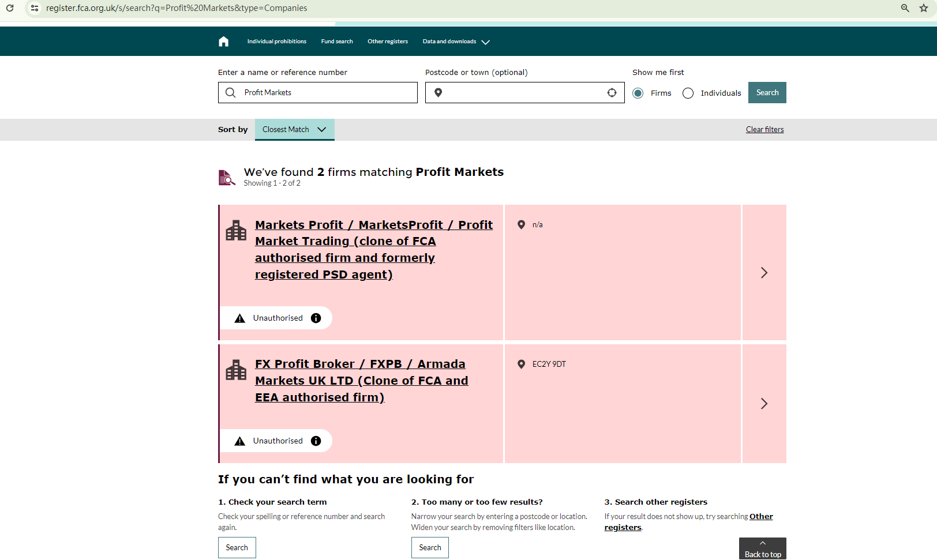Go to Fund search in navigation
Image resolution: width=937 pixels, height=560 pixels.
click(337, 42)
